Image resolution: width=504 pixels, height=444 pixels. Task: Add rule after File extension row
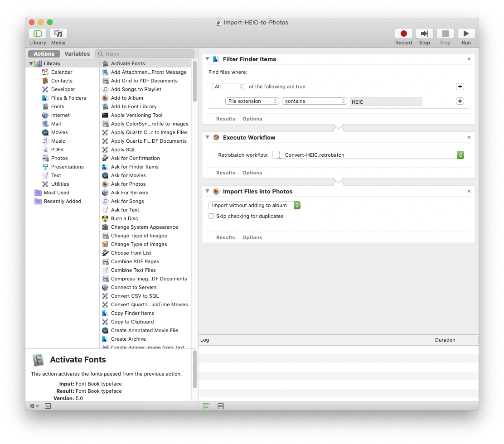460,101
